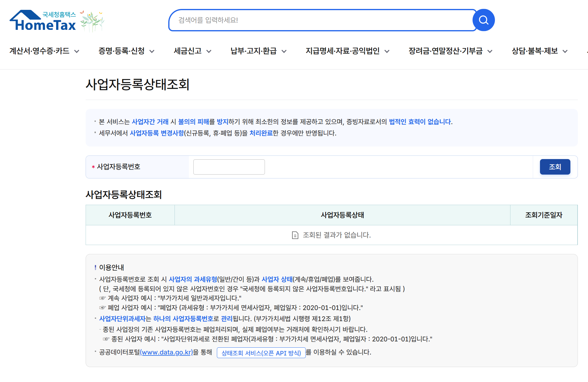Viewport: 588px width, 382px height.
Task: Click the 상태조회 서비스(오픈 API 방식) button
Action: pyautogui.click(x=261, y=353)
